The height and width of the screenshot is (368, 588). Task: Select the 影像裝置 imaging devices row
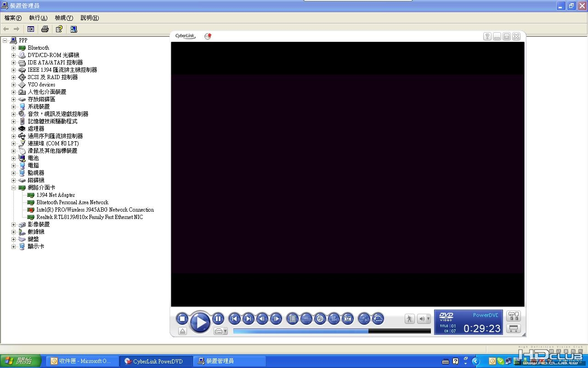(x=39, y=224)
